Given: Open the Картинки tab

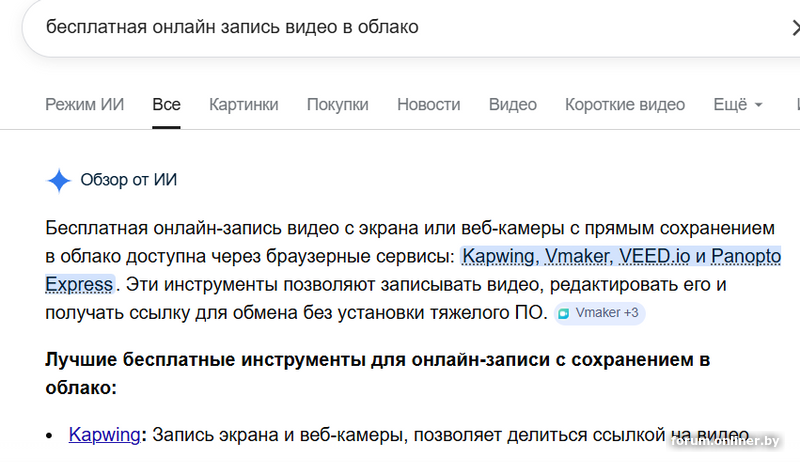Looking at the screenshot, I should click(243, 104).
